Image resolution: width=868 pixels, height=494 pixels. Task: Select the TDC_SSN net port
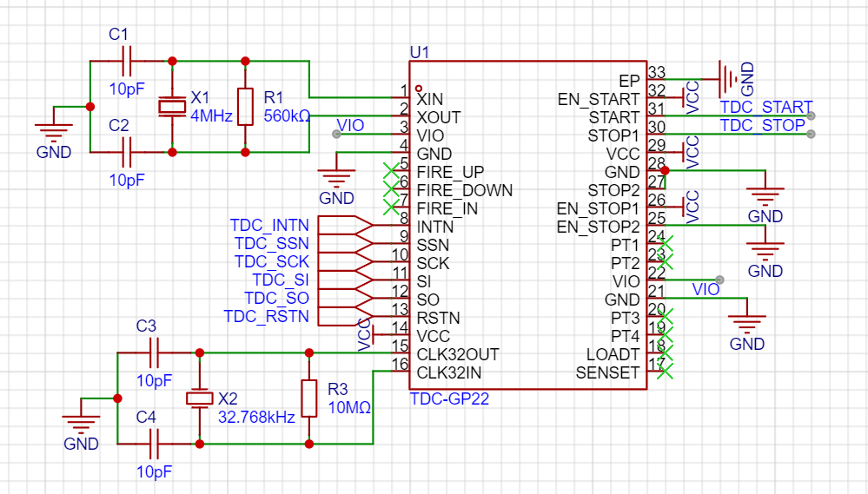click(346, 243)
